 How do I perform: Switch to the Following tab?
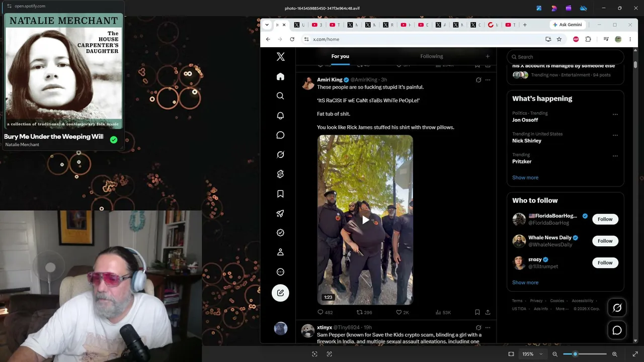[432, 56]
